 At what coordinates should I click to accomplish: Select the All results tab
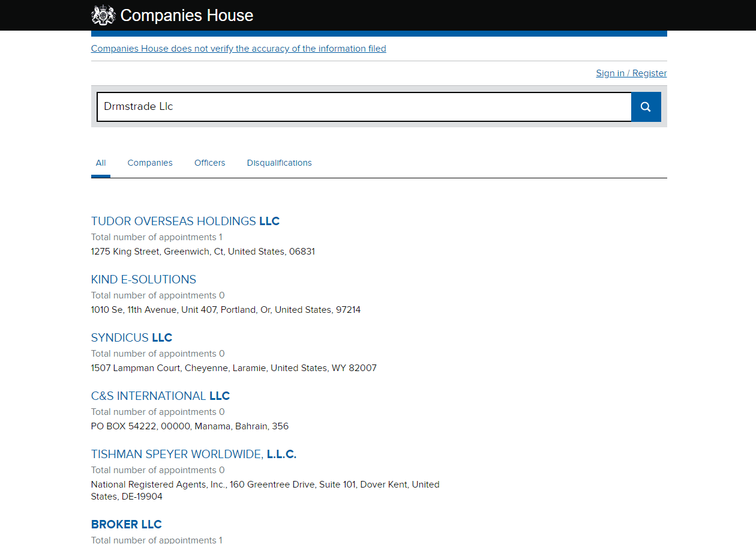click(x=101, y=163)
